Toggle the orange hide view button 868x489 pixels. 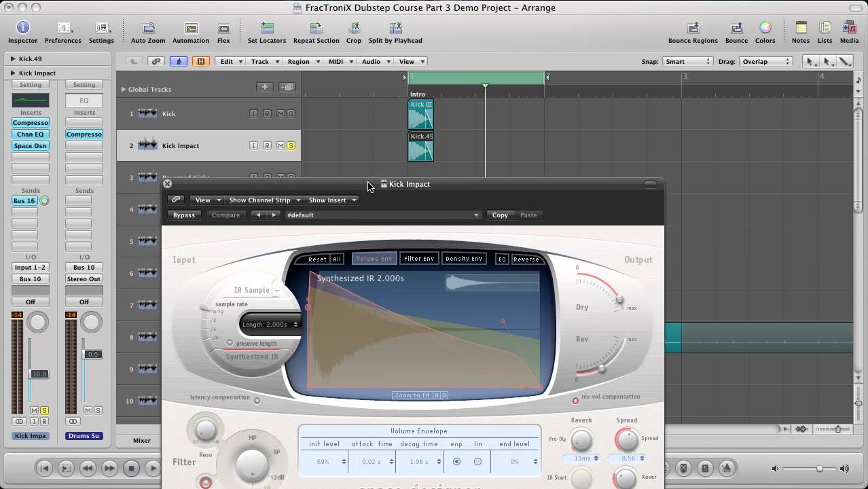[x=200, y=61]
